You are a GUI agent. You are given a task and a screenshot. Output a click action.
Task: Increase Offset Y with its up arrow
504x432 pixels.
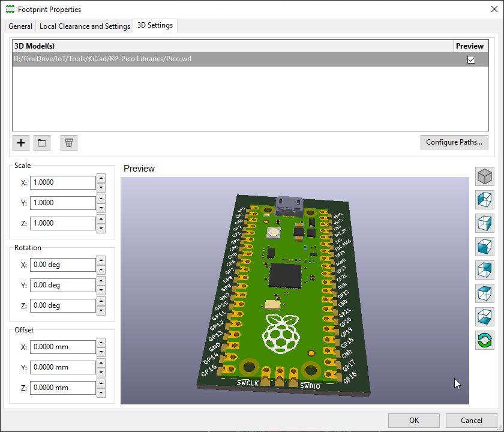pos(101,364)
